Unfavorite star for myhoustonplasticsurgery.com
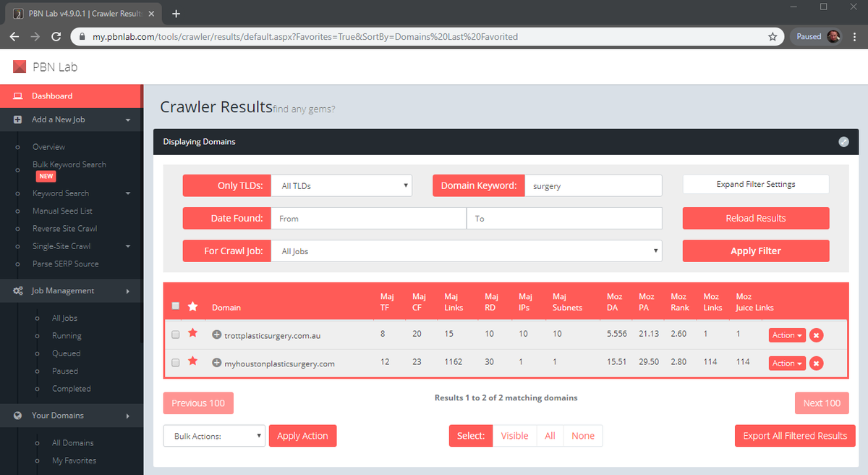The height and width of the screenshot is (475, 868). (x=192, y=361)
